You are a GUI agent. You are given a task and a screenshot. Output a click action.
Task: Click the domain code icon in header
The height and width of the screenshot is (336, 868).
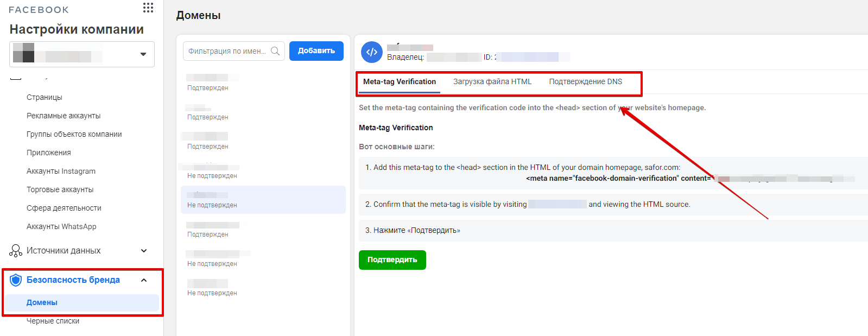point(372,52)
